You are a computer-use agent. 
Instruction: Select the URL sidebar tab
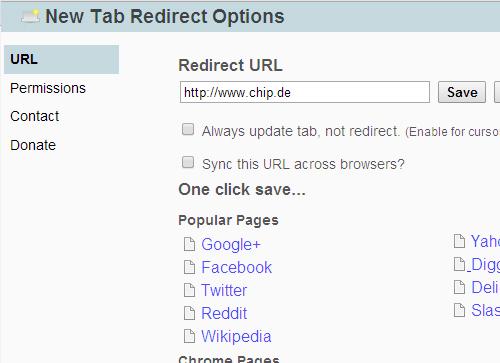pos(61,59)
